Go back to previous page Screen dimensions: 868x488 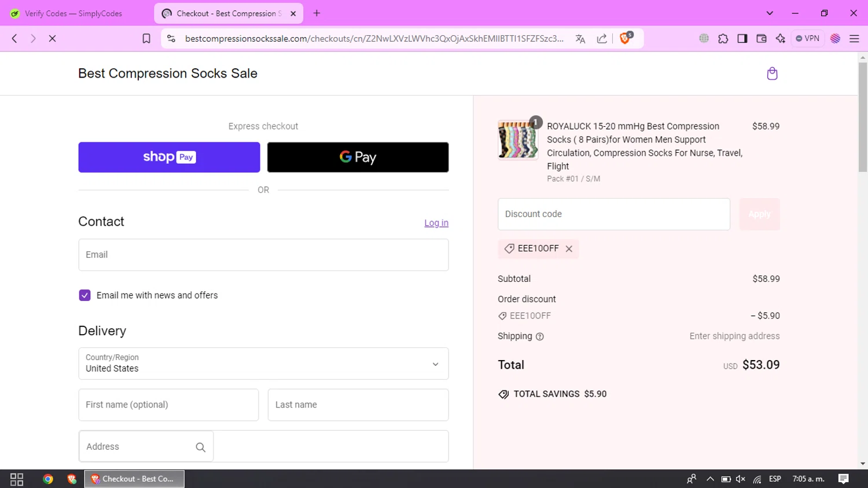click(x=14, y=38)
